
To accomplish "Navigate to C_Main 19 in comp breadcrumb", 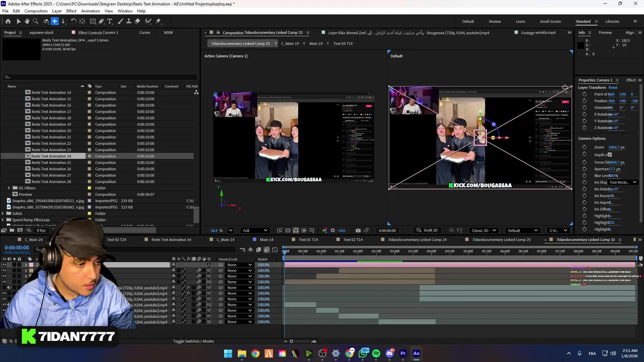I will [x=290, y=44].
